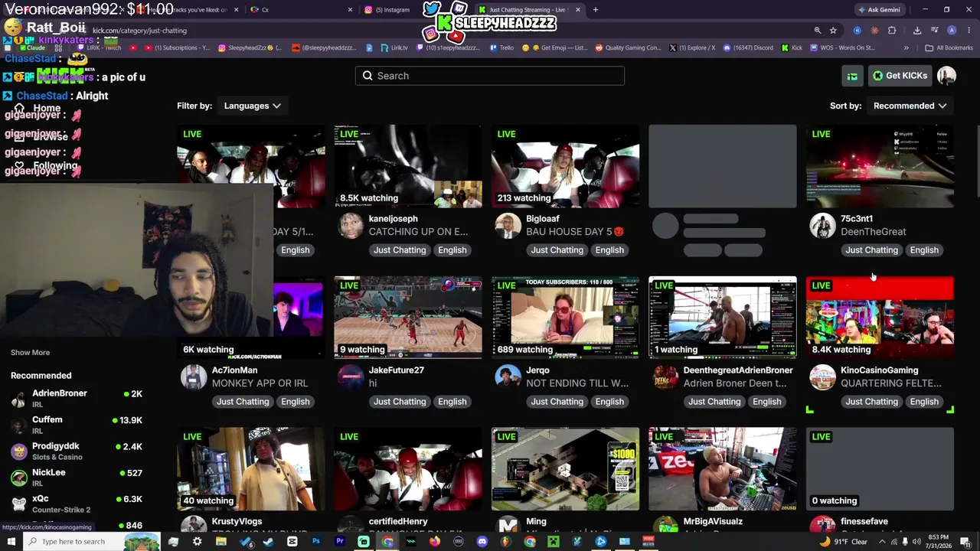Viewport: 980px width, 551px height.
Task: Select xQc in Recommended sidebar
Action: pyautogui.click(x=77, y=504)
